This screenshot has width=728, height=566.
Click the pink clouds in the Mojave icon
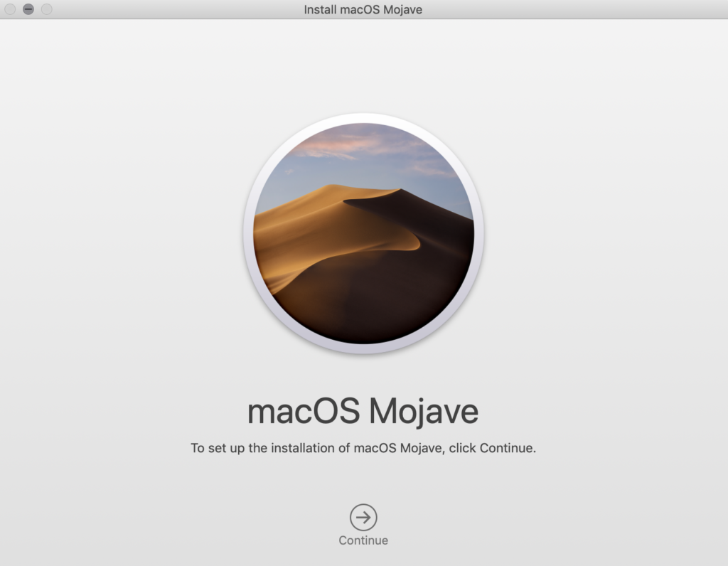(x=334, y=146)
